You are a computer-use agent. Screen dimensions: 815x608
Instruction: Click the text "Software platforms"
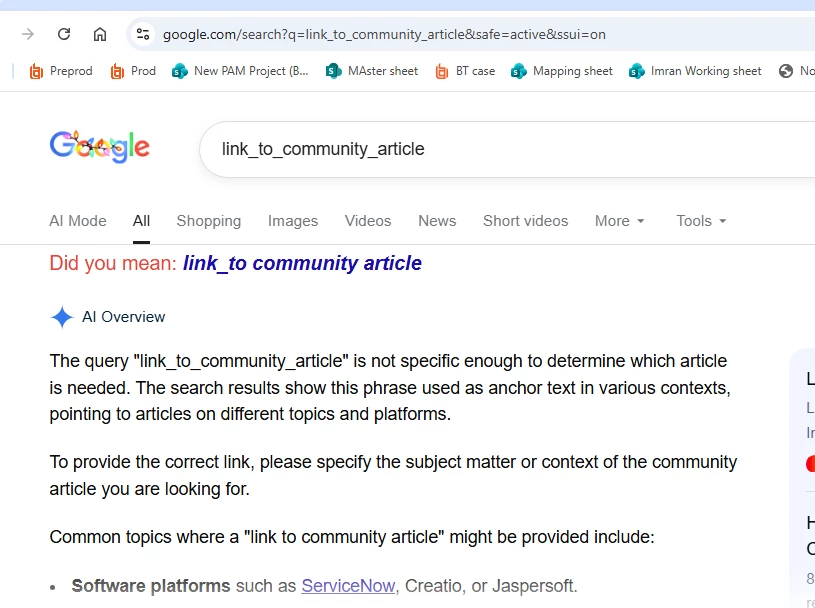(151, 586)
